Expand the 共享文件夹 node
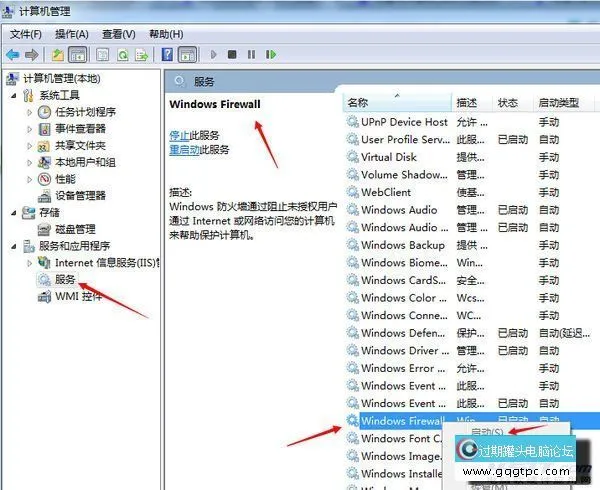The width and height of the screenshot is (600, 490). pyautogui.click(x=29, y=146)
